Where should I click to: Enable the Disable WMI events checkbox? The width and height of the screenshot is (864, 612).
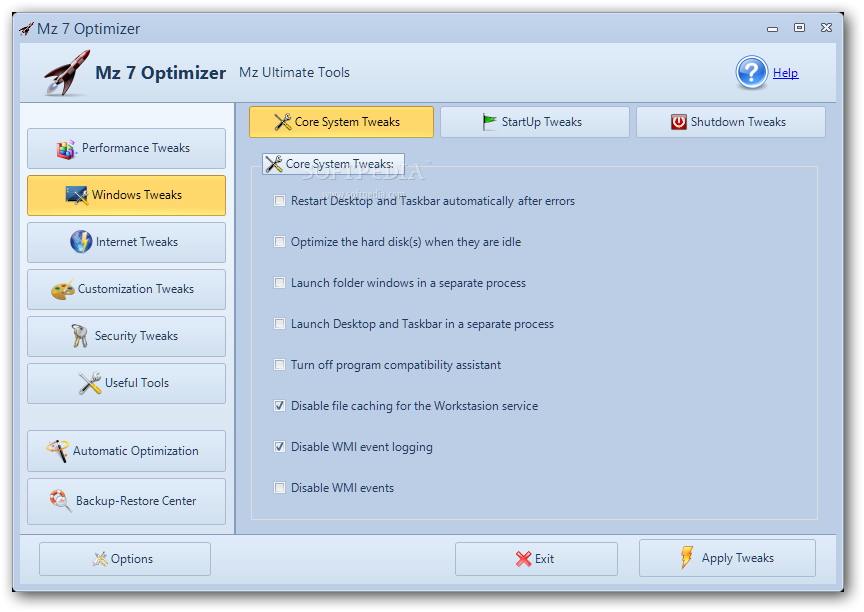coord(280,488)
